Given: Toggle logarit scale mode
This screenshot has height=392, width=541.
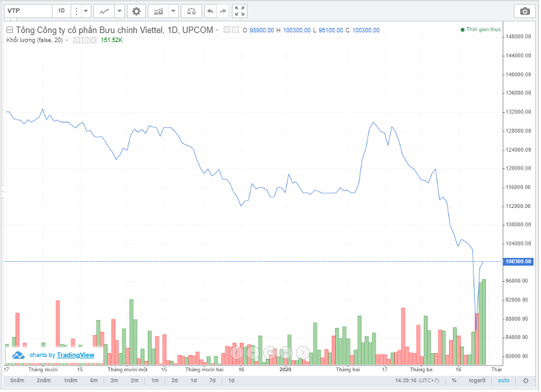Looking at the screenshot, I should [x=477, y=380].
